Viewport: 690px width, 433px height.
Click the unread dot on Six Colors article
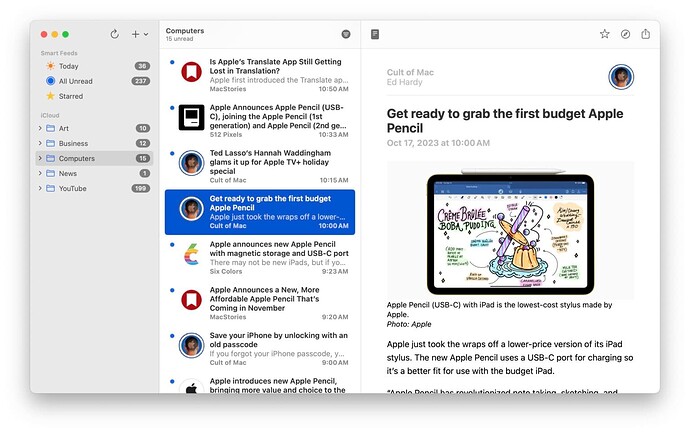172,245
